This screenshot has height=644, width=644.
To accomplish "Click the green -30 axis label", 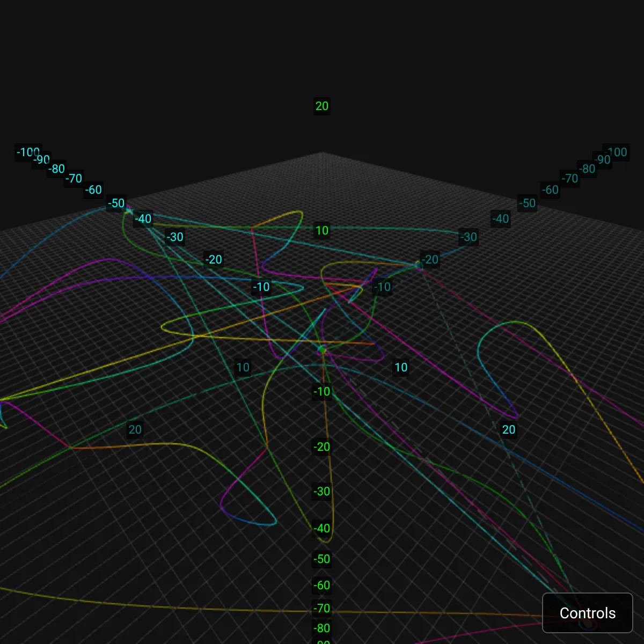I will [x=322, y=492].
